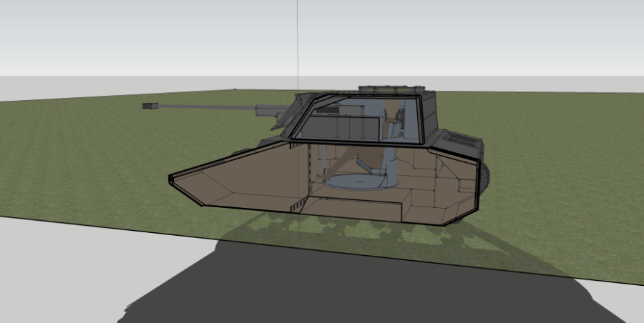
Task: Click the gun mantlet at the barrel base
Action: (267, 111)
